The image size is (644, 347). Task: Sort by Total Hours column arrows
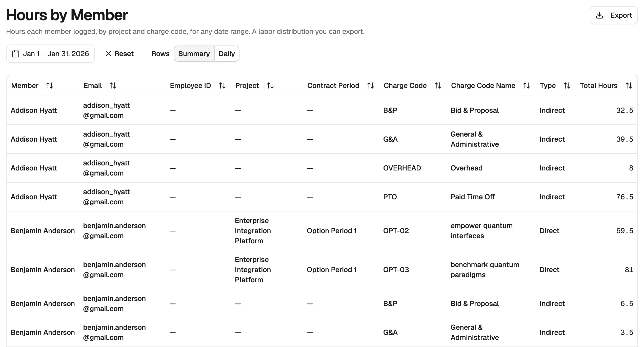click(x=629, y=85)
